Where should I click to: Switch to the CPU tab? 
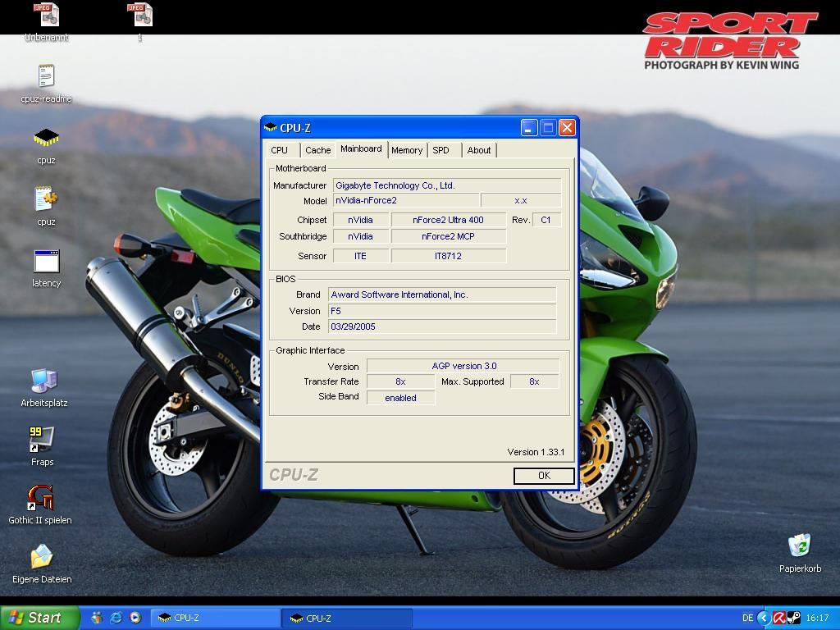pos(279,150)
